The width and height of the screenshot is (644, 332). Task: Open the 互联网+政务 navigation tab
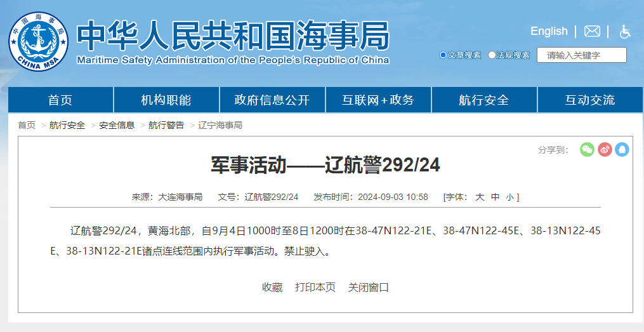378,100
